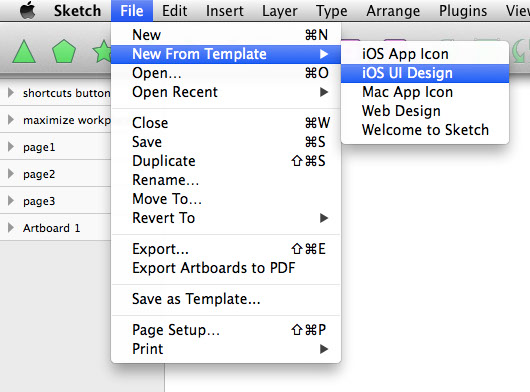The image size is (530, 392).
Task: Select the shortcuts button layer row
Action: pyautogui.click(x=55, y=93)
